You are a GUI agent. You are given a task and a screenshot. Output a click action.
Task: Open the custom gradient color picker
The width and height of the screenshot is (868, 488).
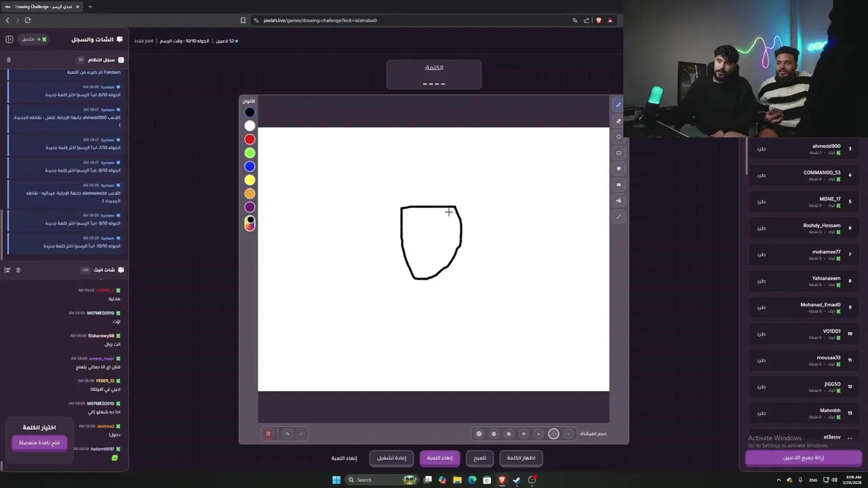[x=250, y=223]
